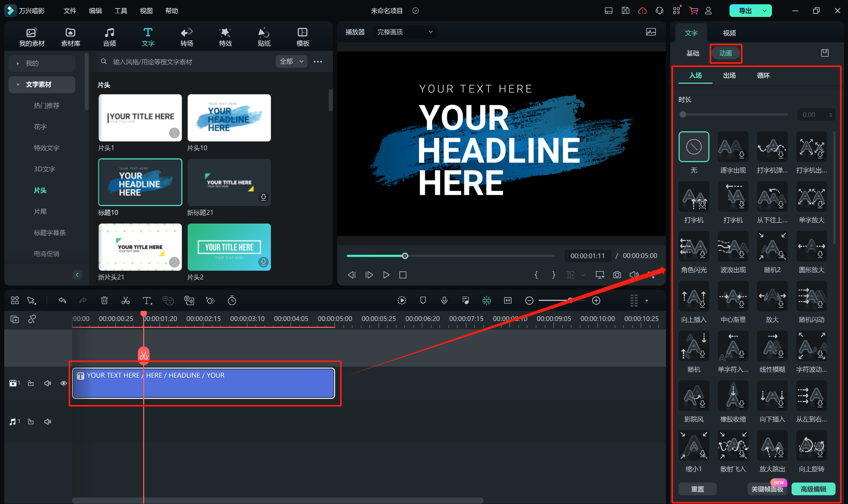The height and width of the screenshot is (504, 848).
Task: Click the split scissors icon in timeline toolbar
Action: point(125,301)
